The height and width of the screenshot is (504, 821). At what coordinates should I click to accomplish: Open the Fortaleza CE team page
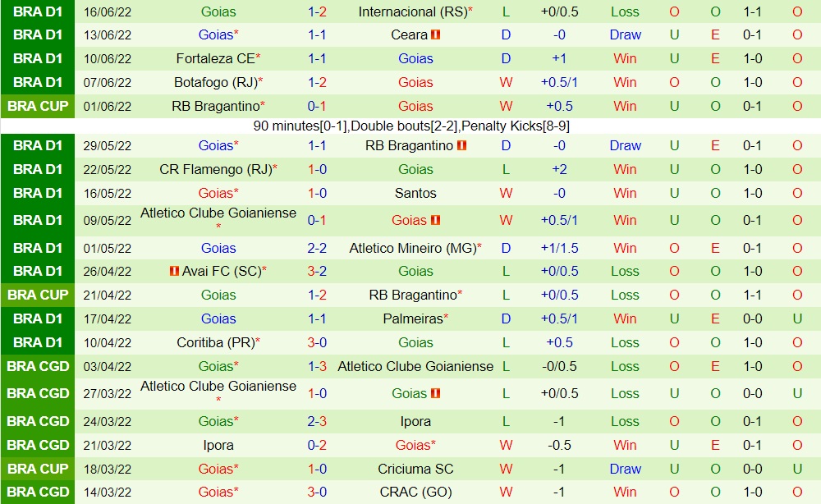(214, 59)
